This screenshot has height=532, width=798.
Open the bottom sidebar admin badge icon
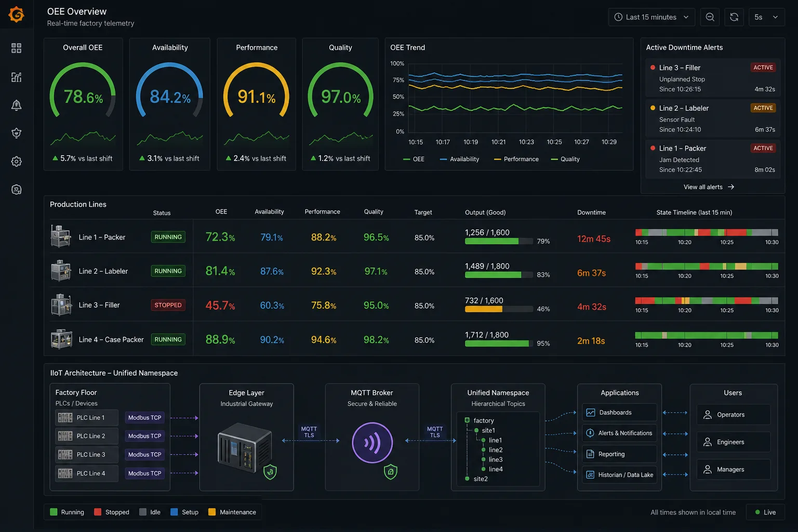(17, 190)
